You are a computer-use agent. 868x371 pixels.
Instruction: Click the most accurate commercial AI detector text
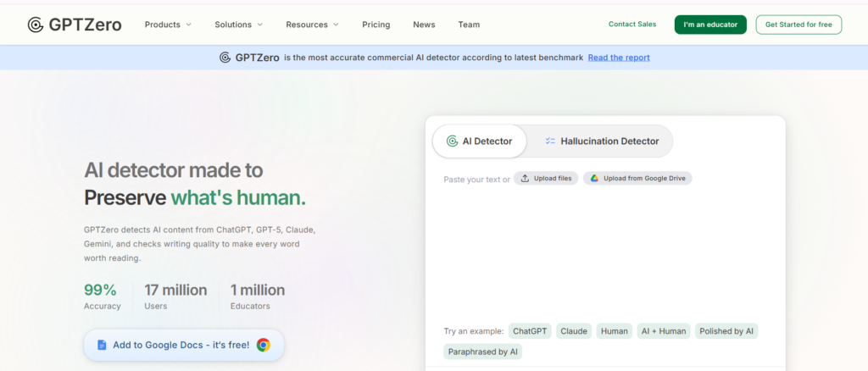click(433, 58)
